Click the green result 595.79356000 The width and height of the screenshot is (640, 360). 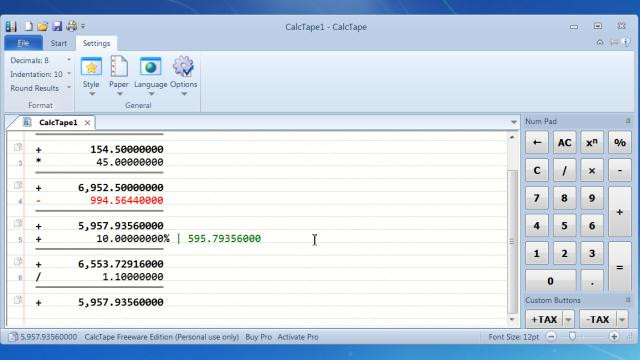click(x=224, y=238)
